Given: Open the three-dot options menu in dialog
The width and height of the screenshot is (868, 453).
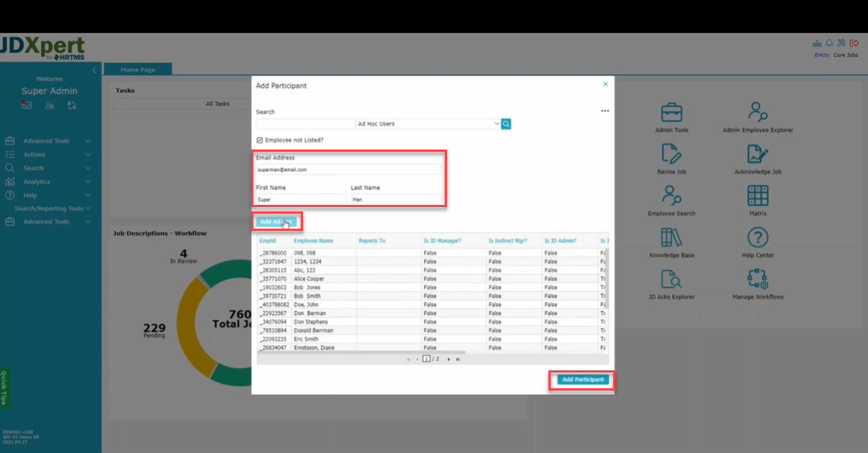Looking at the screenshot, I should [605, 111].
